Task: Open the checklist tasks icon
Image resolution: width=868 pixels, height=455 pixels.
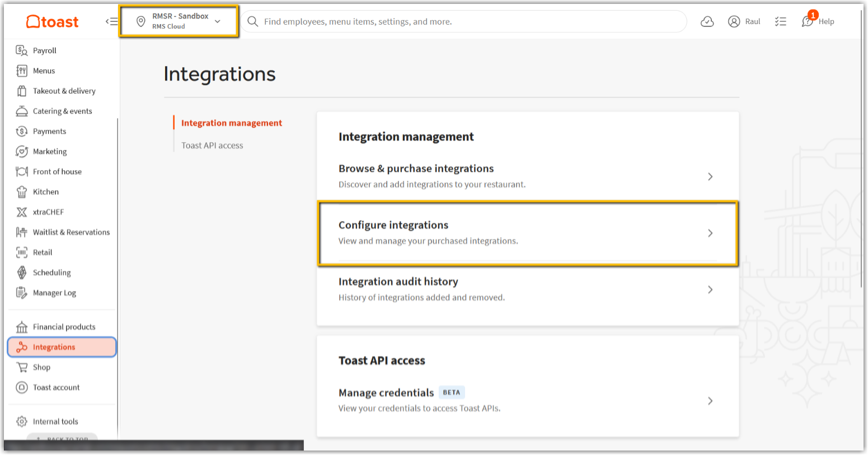Action: [x=781, y=21]
